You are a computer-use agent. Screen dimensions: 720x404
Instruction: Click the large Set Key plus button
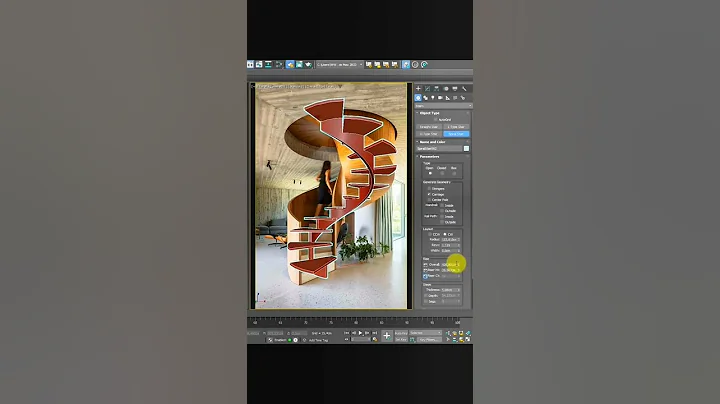(x=387, y=337)
